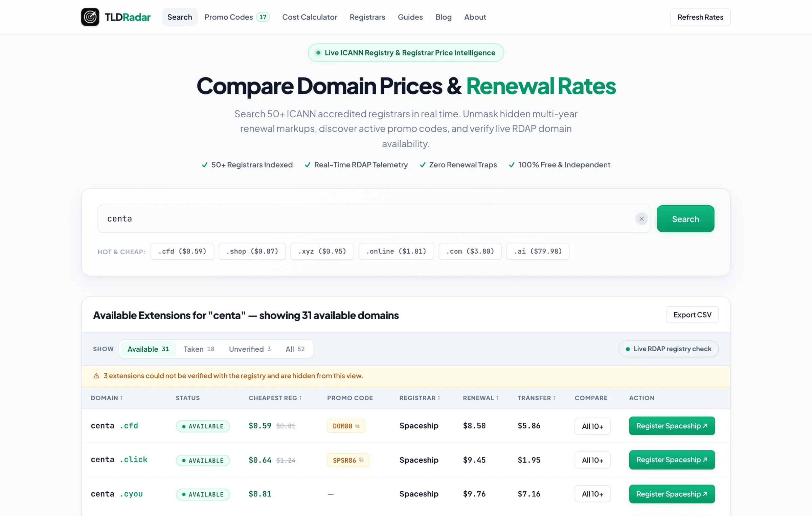Open the Search nav tab
Screen dimensions: 812x516
coord(180,17)
